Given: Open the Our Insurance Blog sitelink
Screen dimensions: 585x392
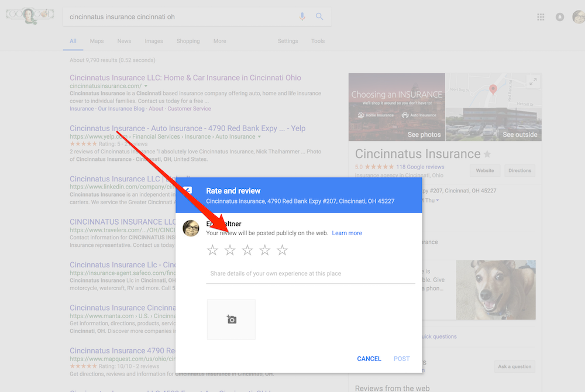Looking at the screenshot, I should 121,109.
